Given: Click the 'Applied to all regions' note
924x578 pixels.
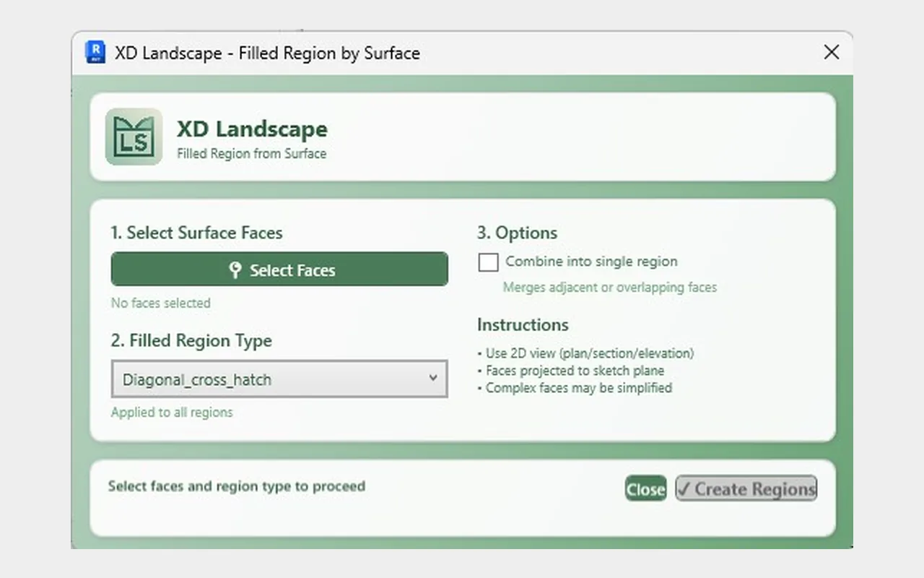Looking at the screenshot, I should pyautogui.click(x=172, y=413).
